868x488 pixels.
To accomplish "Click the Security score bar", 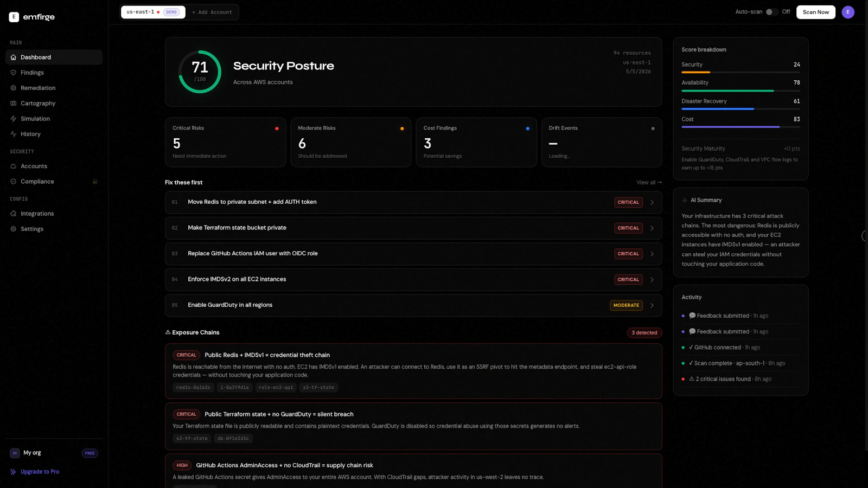I will pos(741,72).
